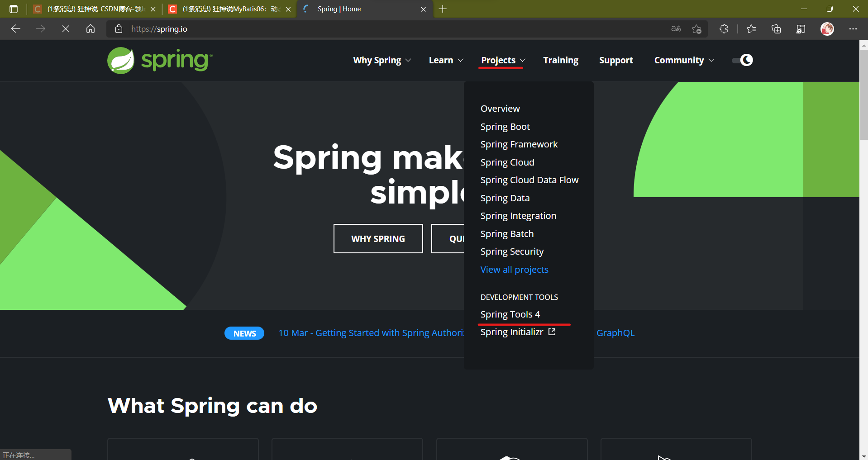The height and width of the screenshot is (460, 868).
Task: Open the user profile avatar
Action: tap(827, 29)
